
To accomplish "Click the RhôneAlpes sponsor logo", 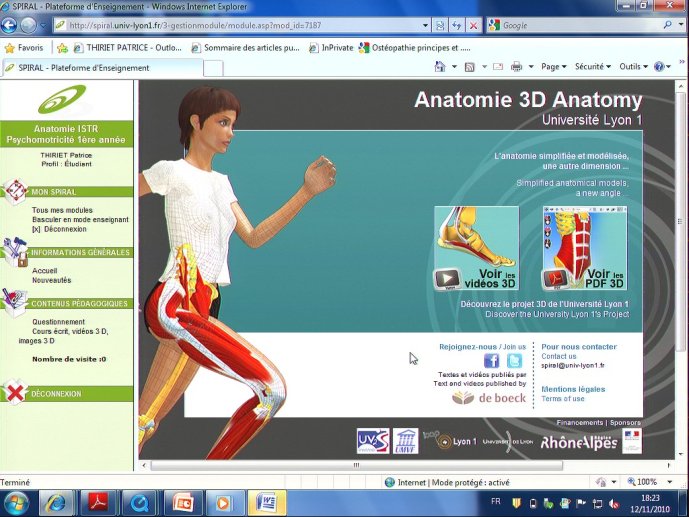I will [578, 442].
